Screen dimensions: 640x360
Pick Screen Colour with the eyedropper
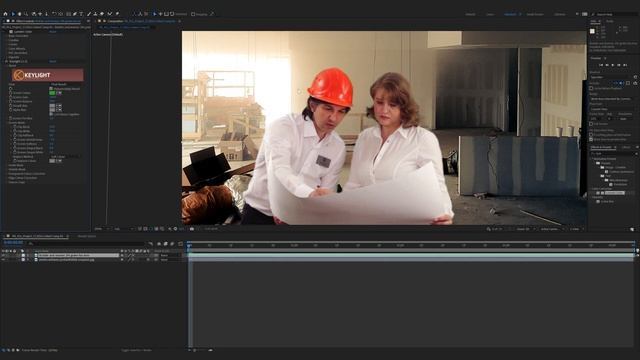[59, 93]
